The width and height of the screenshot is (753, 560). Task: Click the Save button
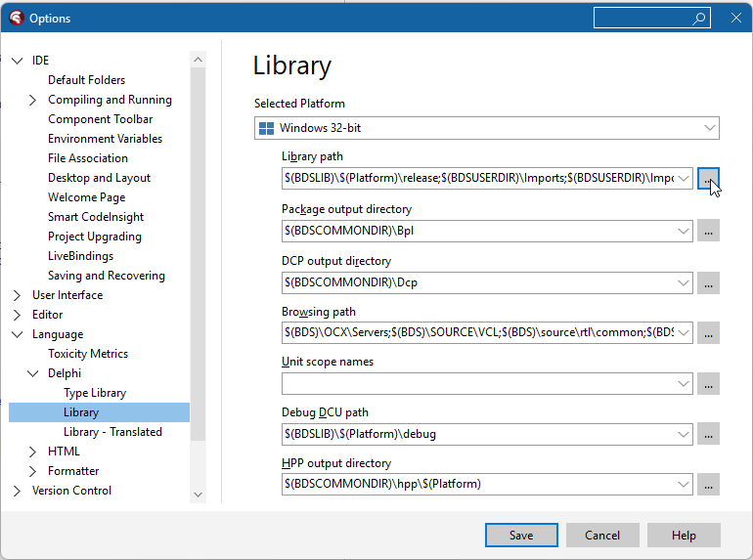pos(521,535)
